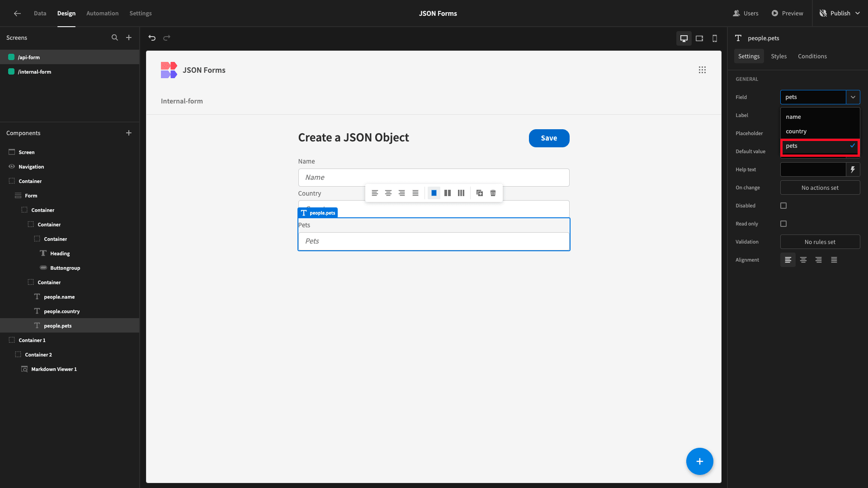Click the blue floating add button
This screenshot has width=868, height=488.
(x=699, y=461)
